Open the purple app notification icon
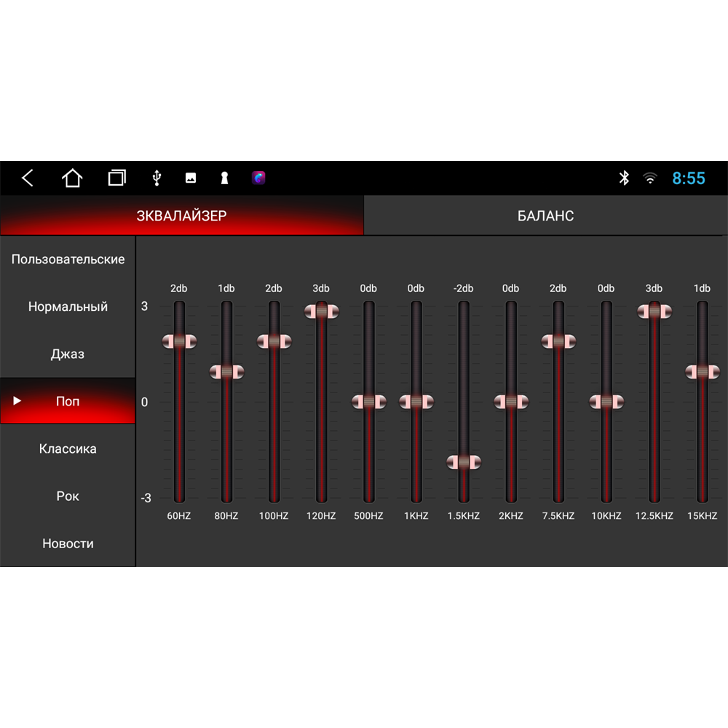 tap(258, 178)
